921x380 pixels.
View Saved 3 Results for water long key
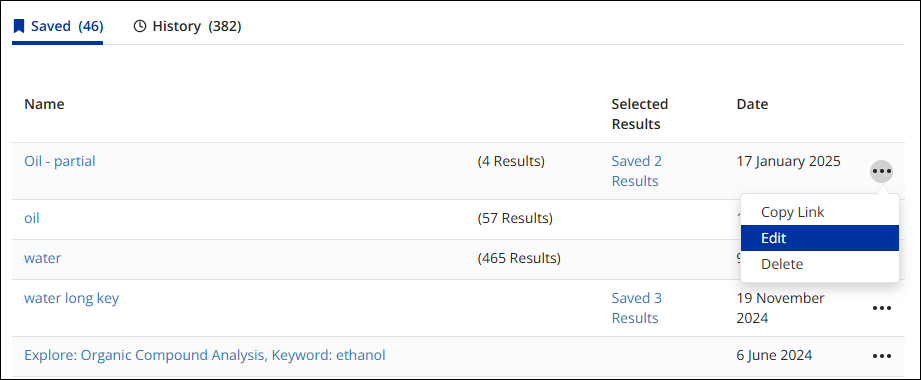637,308
